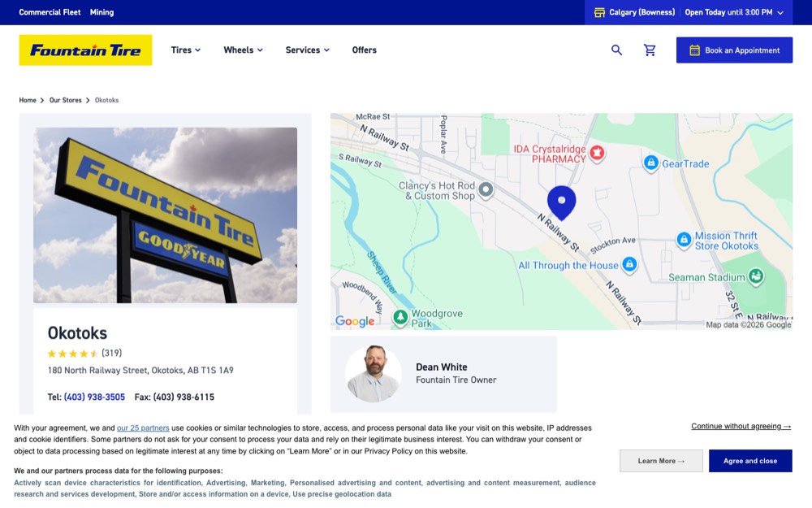Screen dimensions: 812x508
Task: Click the Dean White name text
Action: click(x=441, y=367)
